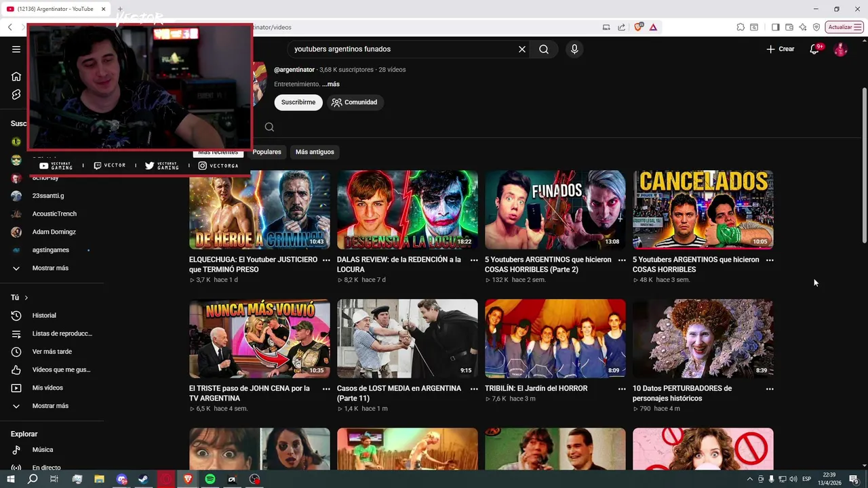Play the CANCELADOS video thumbnail
868x488 pixels.
[703, 210]
